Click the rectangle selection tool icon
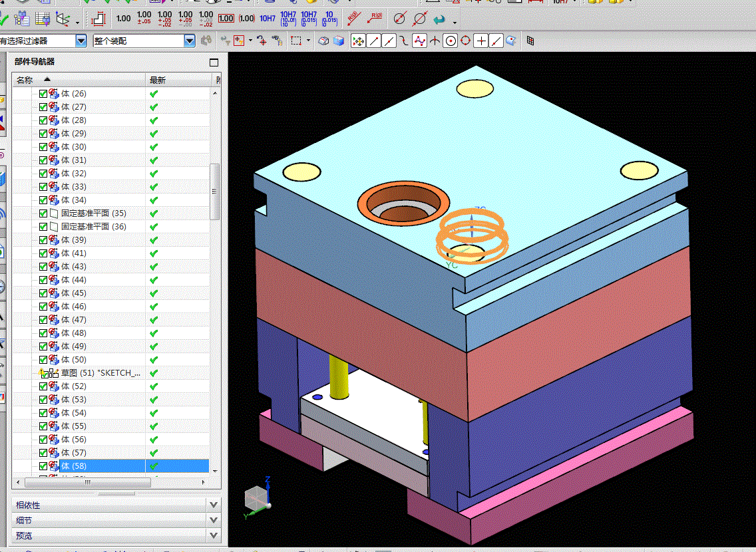The width and height of the screenshot is (756, 552). 296,41
